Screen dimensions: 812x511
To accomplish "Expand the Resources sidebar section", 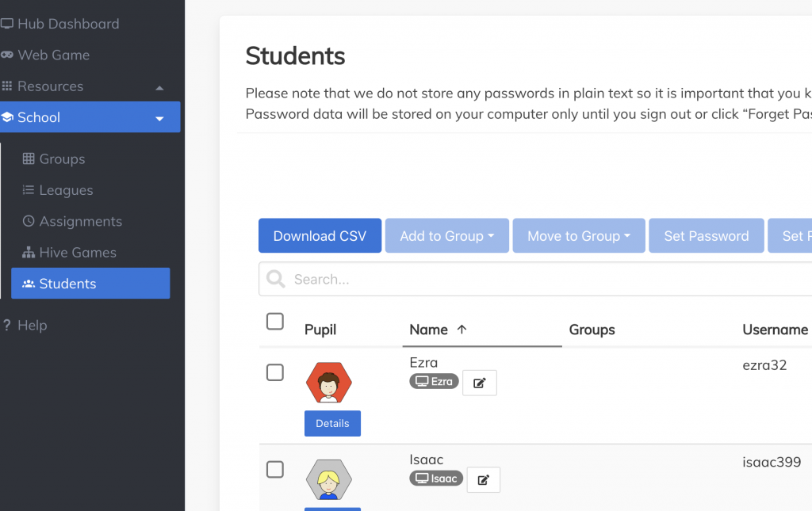I will coord(159,87).
